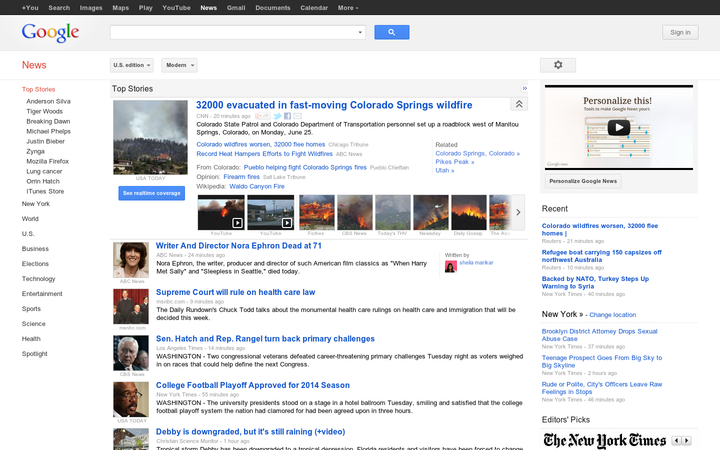Image resolution: width=720 pixels, height=450 pixels.
Task: Go to previous Editors' Picks item
Action: click(x=676, y=440)
